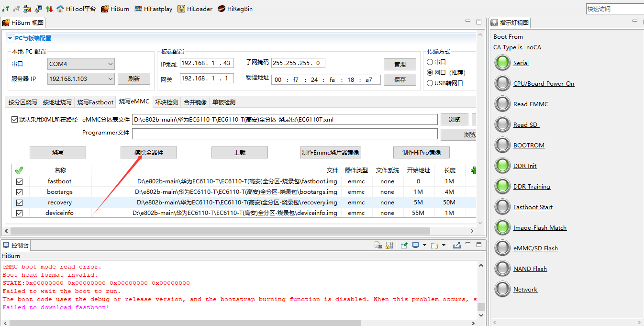Click 擦除全器件 erase button
This screenshot has height=326, width=644.
point(149,152)
